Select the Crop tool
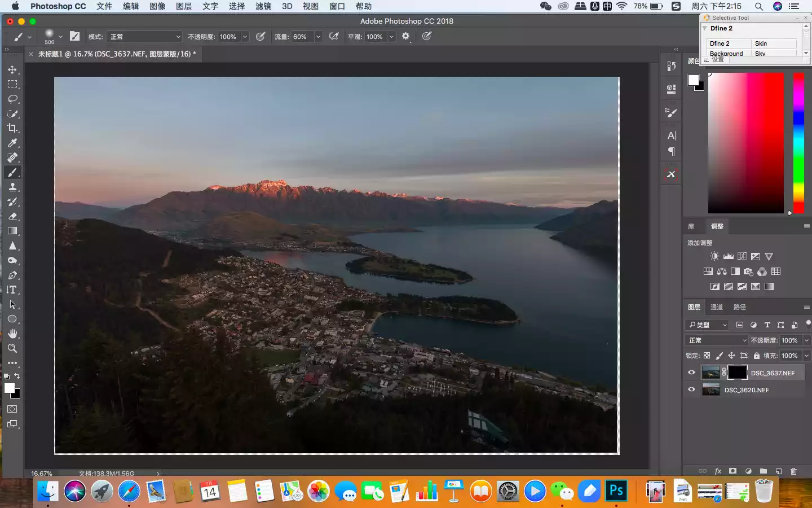This screenshot has height=508, width=812. [12, 128]
